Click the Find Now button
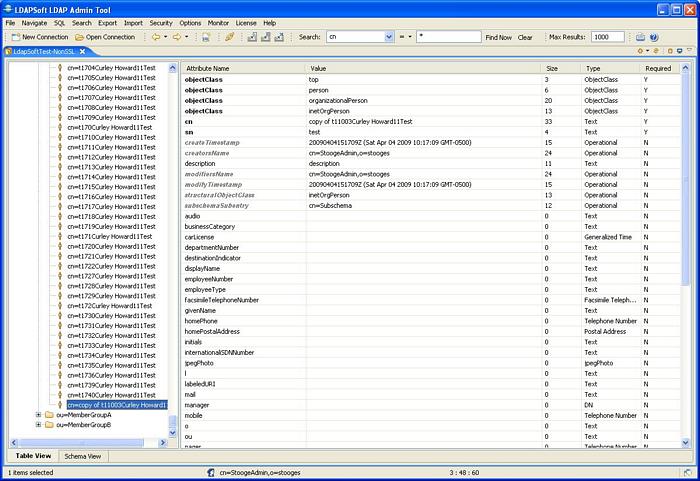 [x=498, y=37]
